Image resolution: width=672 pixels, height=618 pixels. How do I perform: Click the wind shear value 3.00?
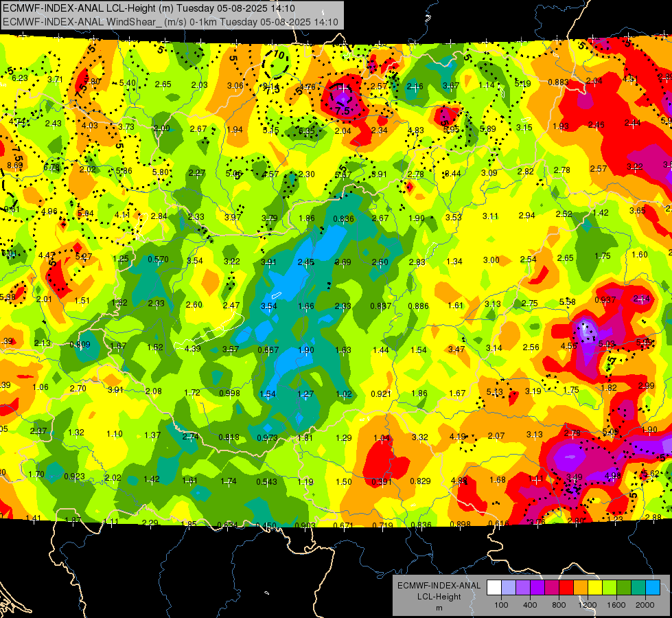(491, 260)
